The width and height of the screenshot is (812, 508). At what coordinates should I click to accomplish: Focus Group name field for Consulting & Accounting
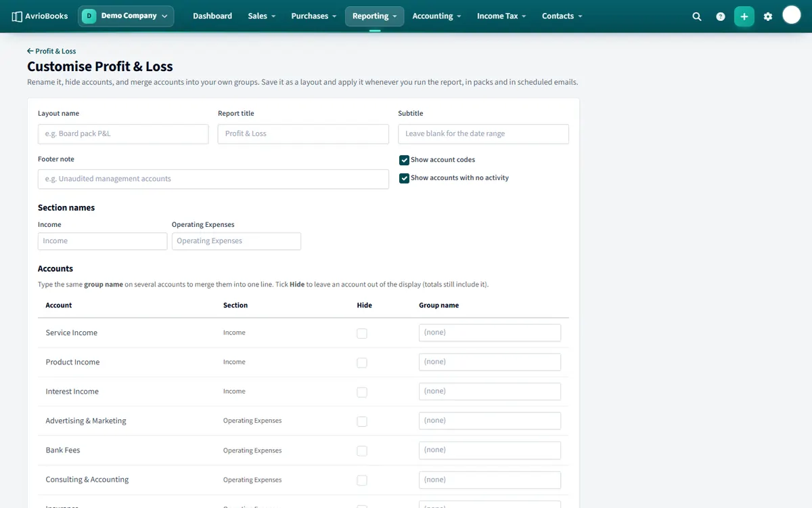pos(490,480)
